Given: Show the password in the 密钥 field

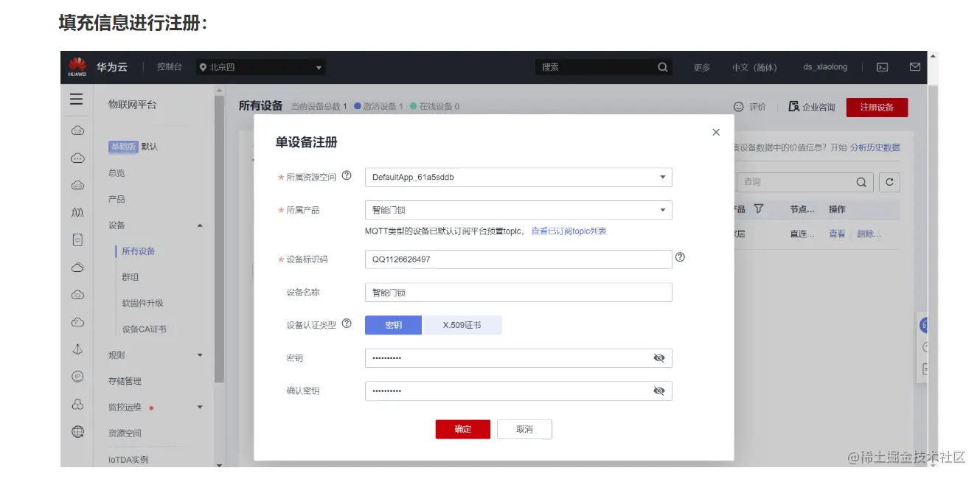Looking at the screenshot, I should point(659,358).
